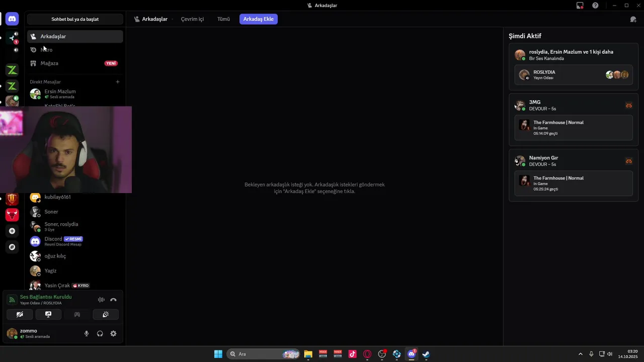Image resolution: width=644 pixels, height=362 pixels.
Task: Show hidden icons with the tray chevron
Action: 580,354
